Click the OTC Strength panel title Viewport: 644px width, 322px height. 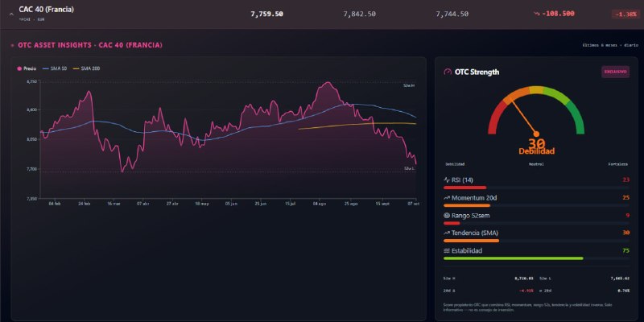[477, 72]
